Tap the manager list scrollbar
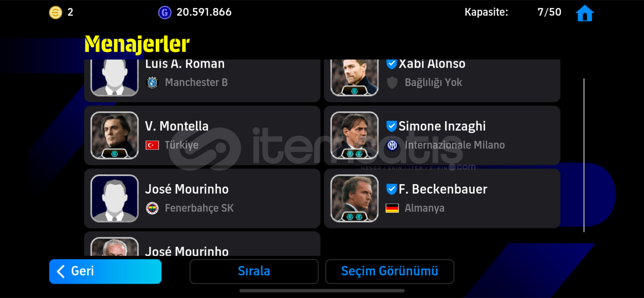The height and width of the screenshot is (298, 644). [x=584, y=155]
